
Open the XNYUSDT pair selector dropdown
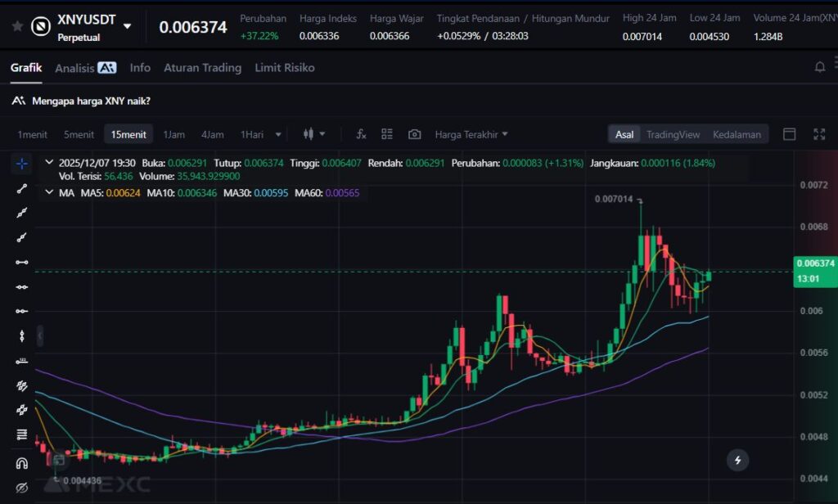pos(127,26)
